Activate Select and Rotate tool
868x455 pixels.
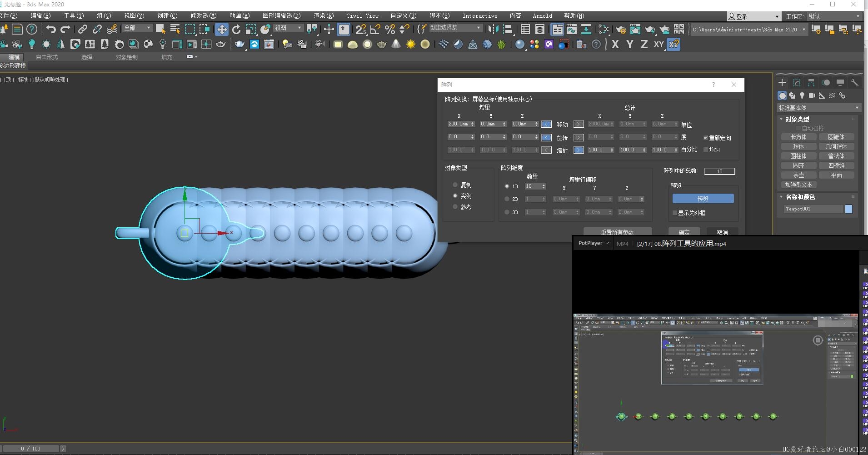click(x=236, y=30)
